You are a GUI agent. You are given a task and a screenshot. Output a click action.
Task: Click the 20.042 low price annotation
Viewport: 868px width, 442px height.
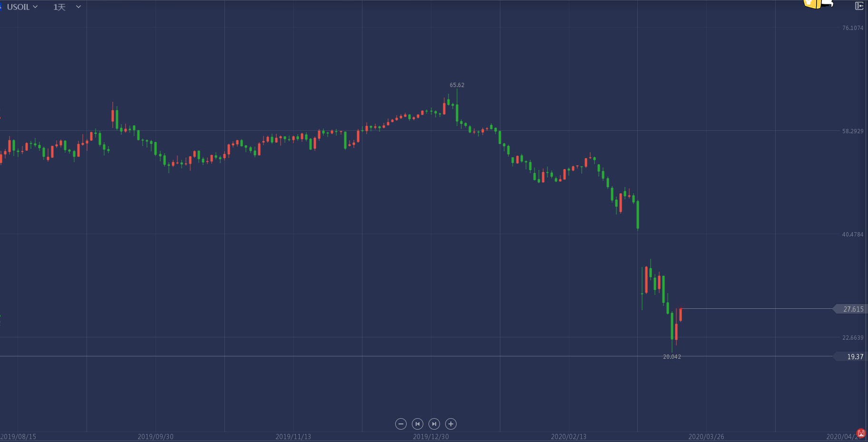(x=672, y=357)
